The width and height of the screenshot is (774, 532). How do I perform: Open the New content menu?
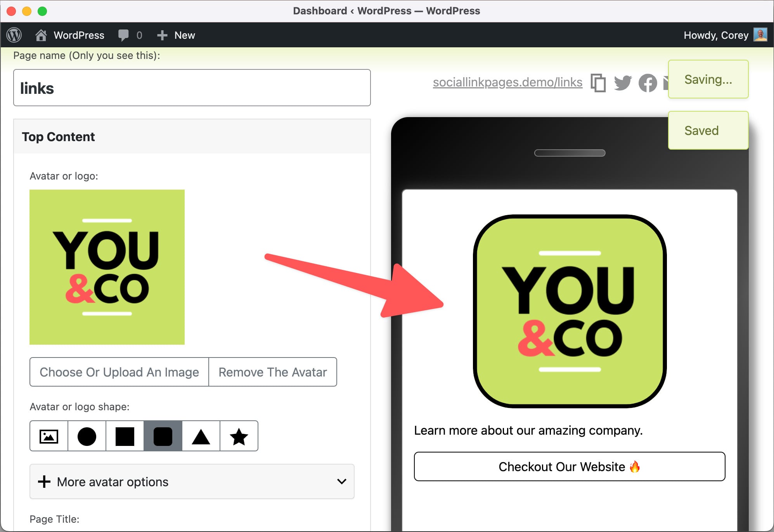pyautogui.click(x=176, y=35)
